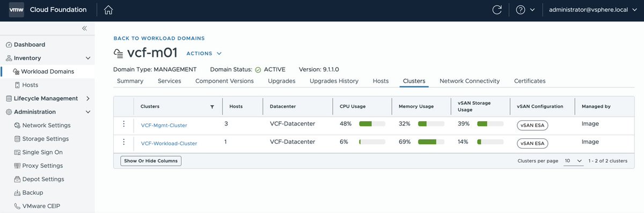The image size is (644, 213).
Task: Open the ACTIONS dropdown for vcf-m01
Action: pyautogui.click(x=204, y=54)
